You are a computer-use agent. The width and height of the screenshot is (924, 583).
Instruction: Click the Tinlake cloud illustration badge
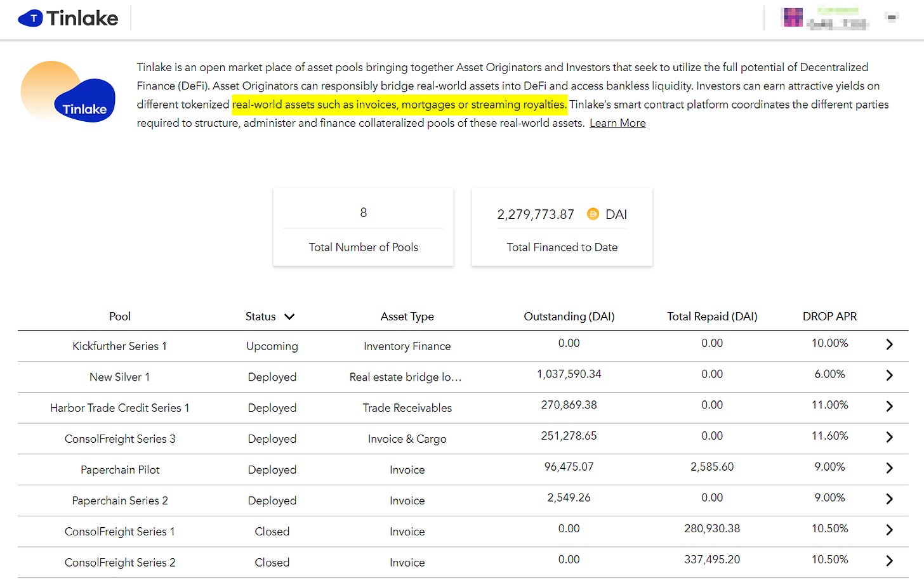coord(69,93)
